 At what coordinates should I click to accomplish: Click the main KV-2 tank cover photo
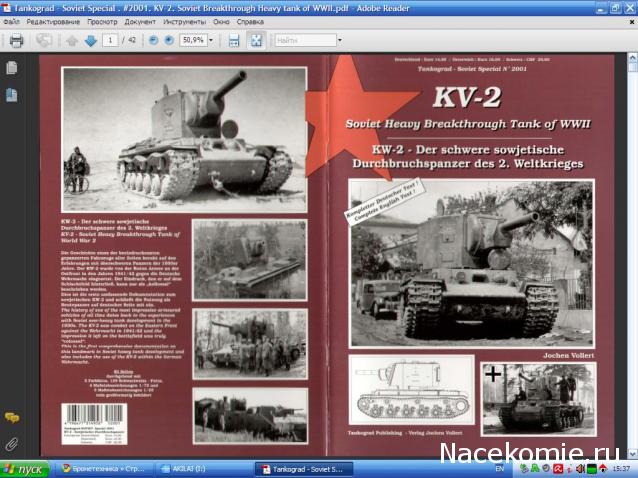472,263
